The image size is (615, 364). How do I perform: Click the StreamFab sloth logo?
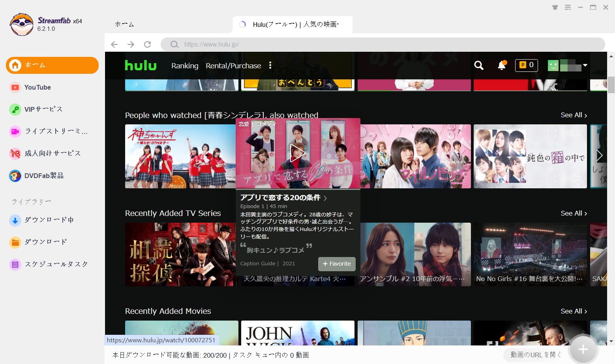coord(21,24)
